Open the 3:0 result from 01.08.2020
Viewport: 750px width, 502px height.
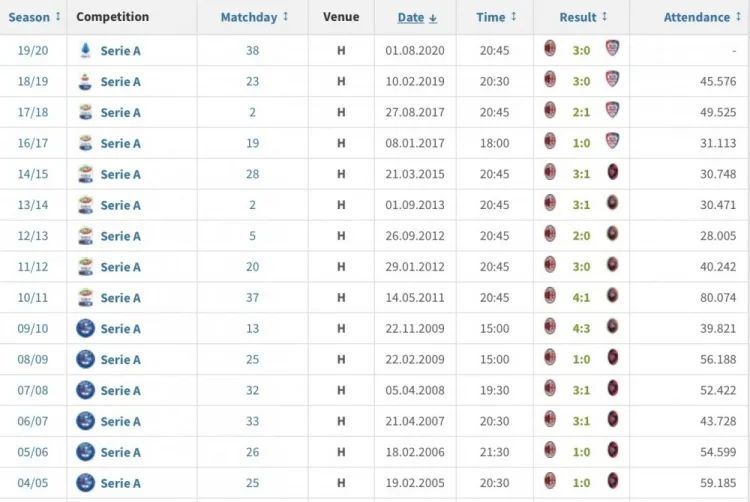pos(581,51)
